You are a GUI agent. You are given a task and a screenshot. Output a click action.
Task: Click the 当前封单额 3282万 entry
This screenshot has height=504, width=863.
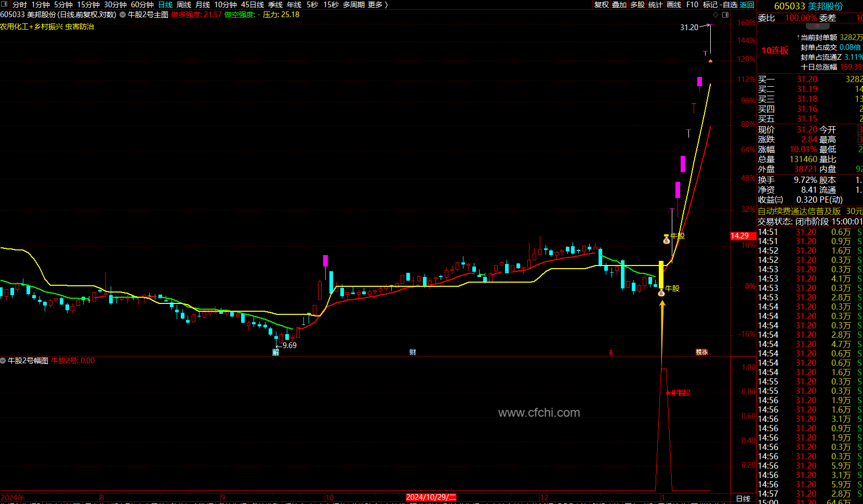831,37
